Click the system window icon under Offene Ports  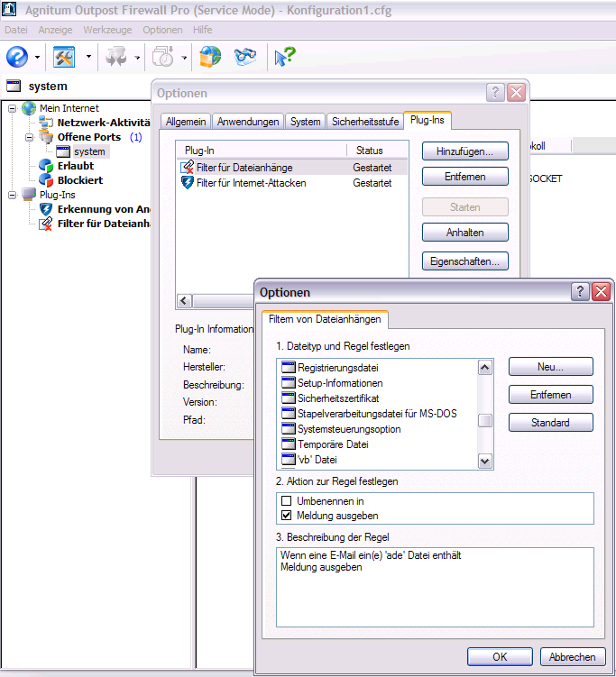click(63, 151)
